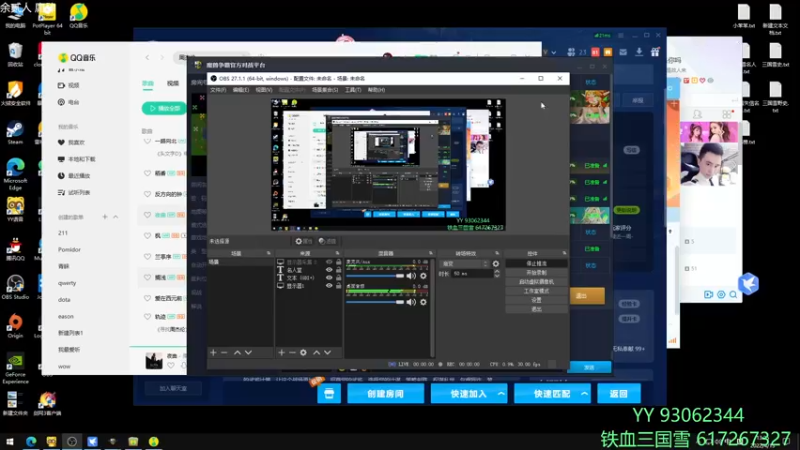Click 属性 properties button above OBS docks
Screen dimensions: 800x450
tap(304, 241)
